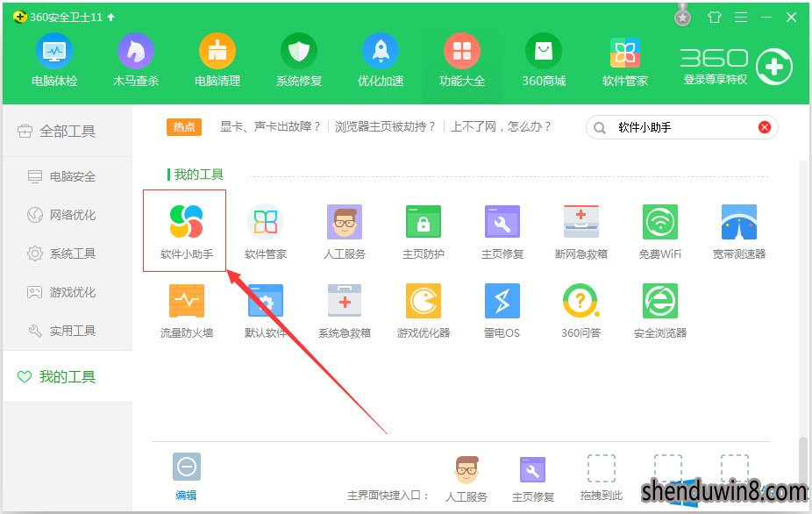The image size is (812, 514).
Task: Launch 人工服务 in the tools grid
Action: tap(345, 231)
